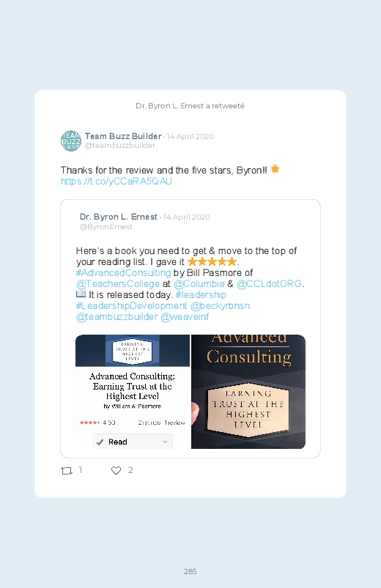Click the retweet icon
Viewport: 381px width, 588px height.
pos(67,471)
